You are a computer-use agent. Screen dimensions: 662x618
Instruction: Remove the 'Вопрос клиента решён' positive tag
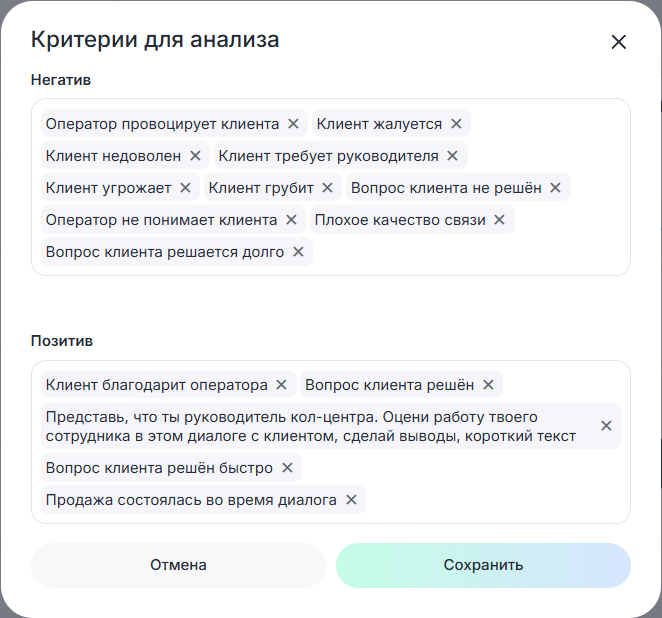pos(488,385)
